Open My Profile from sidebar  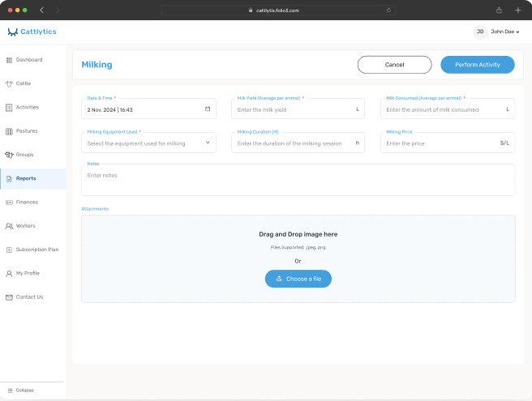[x=28, y=273]
